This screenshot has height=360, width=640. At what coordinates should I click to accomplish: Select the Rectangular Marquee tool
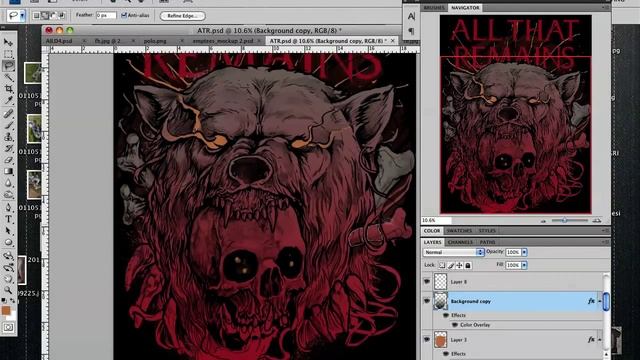[x=8, y=54]
